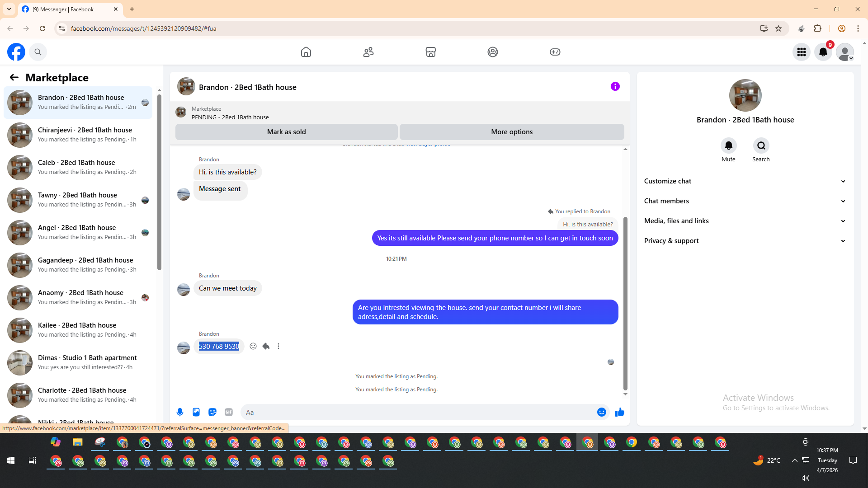The width and height of the screenshot is (868, 488).
Task: Expand the Customize chat section
Action: [x=745, y=181]
